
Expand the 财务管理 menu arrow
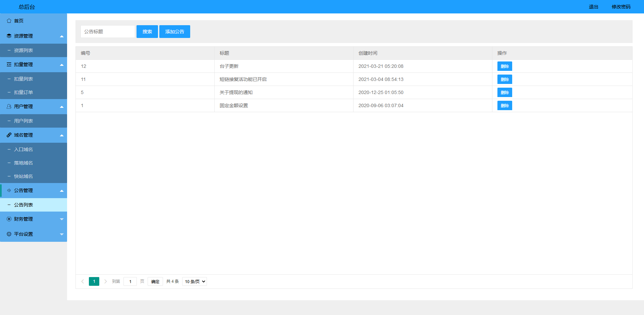tap(62, 219)
